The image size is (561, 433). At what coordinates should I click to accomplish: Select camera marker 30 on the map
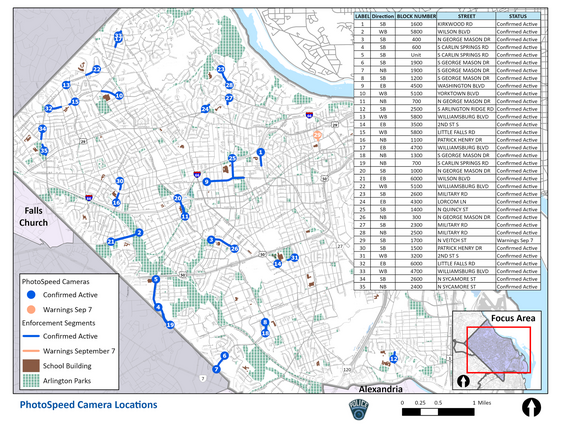119,181
